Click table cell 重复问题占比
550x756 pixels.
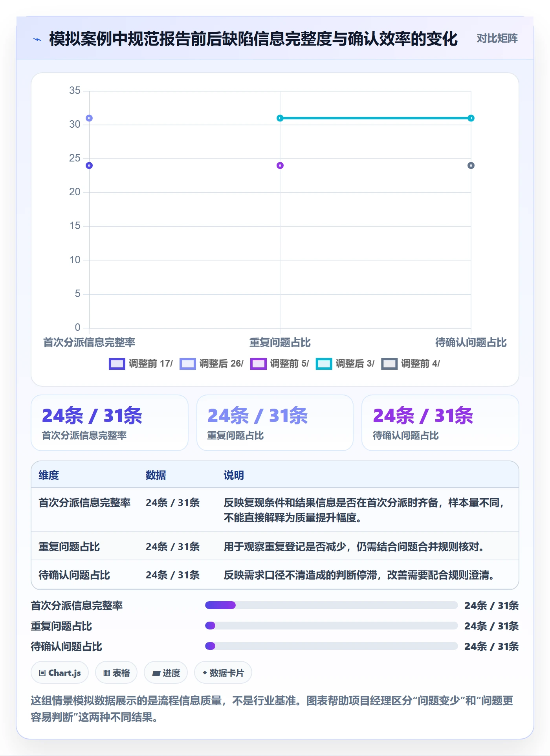(x=69, y=547)
